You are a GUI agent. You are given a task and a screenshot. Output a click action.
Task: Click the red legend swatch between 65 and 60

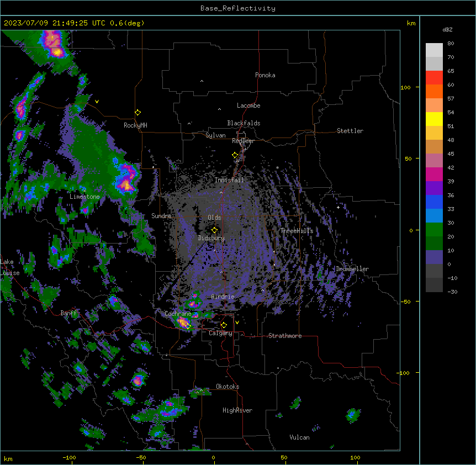tap(434, 77)
